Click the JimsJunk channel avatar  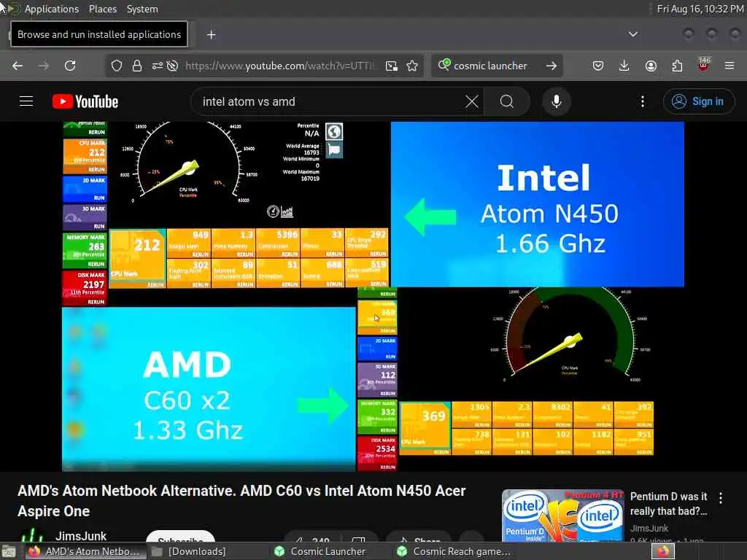point(32,536)
